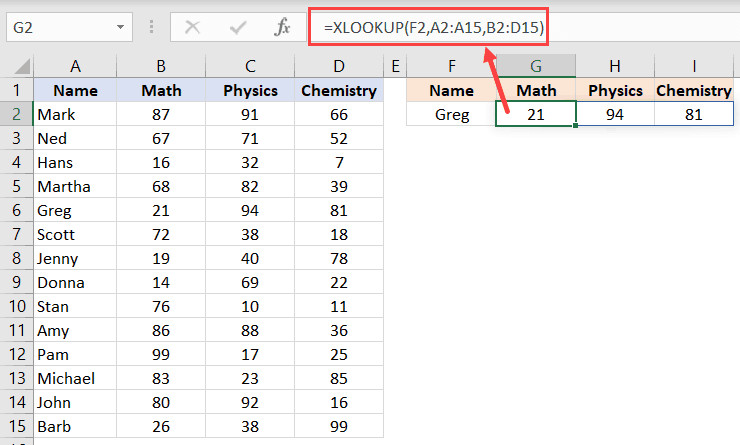The image size is (740, 445).
Task: Open the Name Box dropdown arrow
Action: click(x=120, y=27)
